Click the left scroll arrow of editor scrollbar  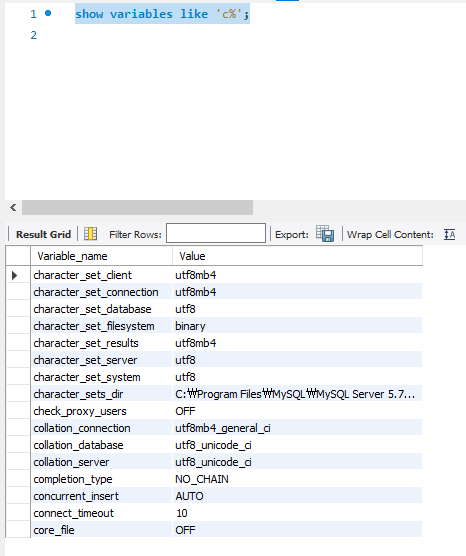tap(13, 207)
